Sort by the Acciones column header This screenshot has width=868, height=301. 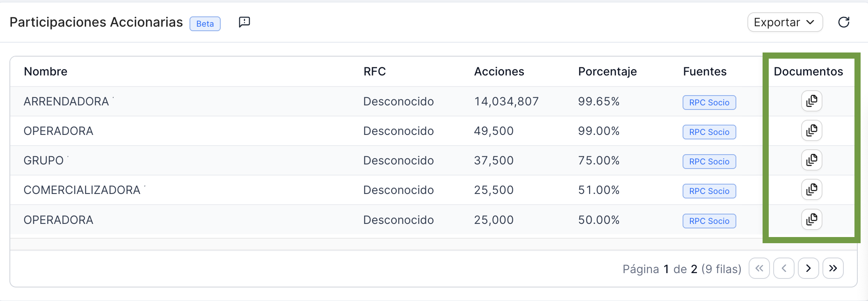pyautogui.click(x=499, y=71)
